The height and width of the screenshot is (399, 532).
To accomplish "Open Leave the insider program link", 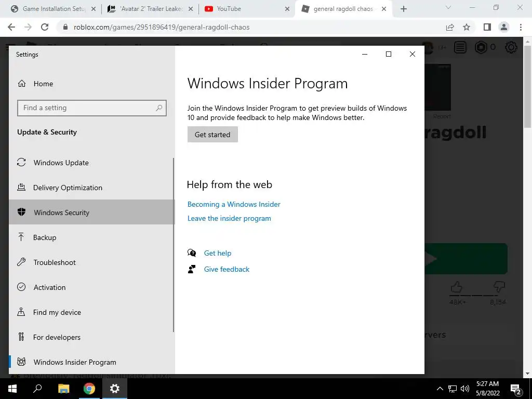I will 229,219.
